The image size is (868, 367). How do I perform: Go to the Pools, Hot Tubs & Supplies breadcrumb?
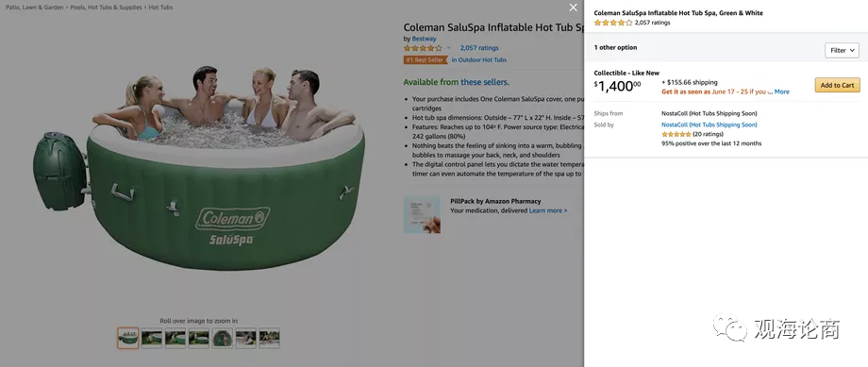pos(107,8)
